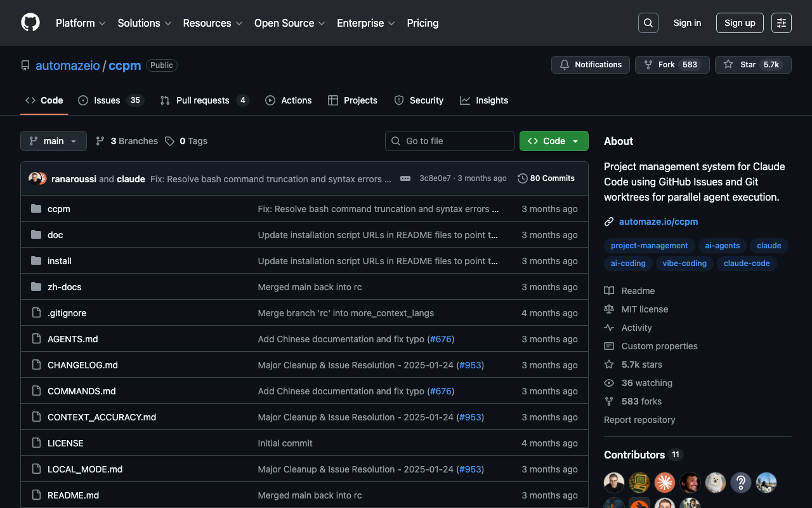This screenshot has height=508, width=812.
Task: Click the Sign up button
Action: tap(739, 23)
